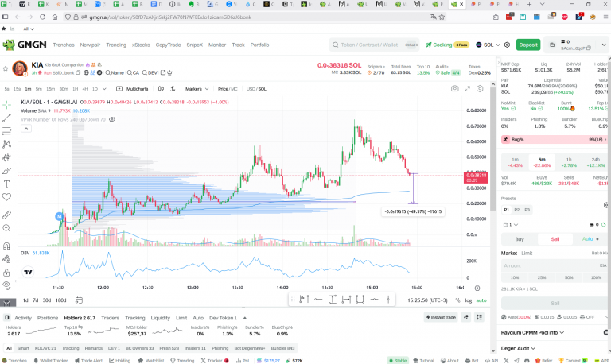Click the Instant trade button
Image resolution: width=611 pixels, height=364 pixels.
pyautogui.click(x=441, y=317)
